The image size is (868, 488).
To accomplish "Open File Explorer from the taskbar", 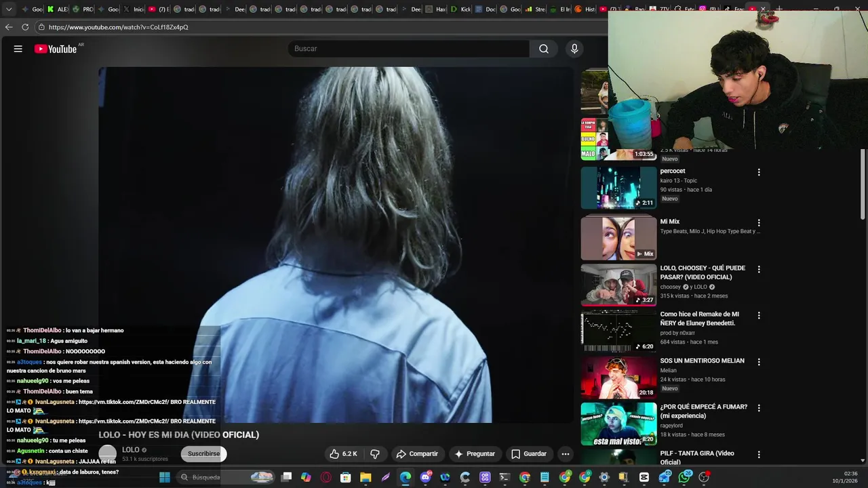I will point(366,477).
